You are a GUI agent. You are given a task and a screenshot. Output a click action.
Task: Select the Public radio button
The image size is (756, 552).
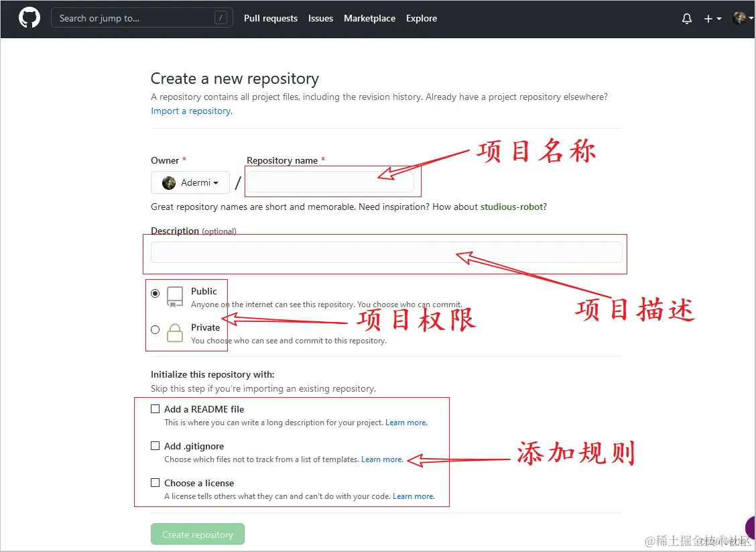coord(155,293)
